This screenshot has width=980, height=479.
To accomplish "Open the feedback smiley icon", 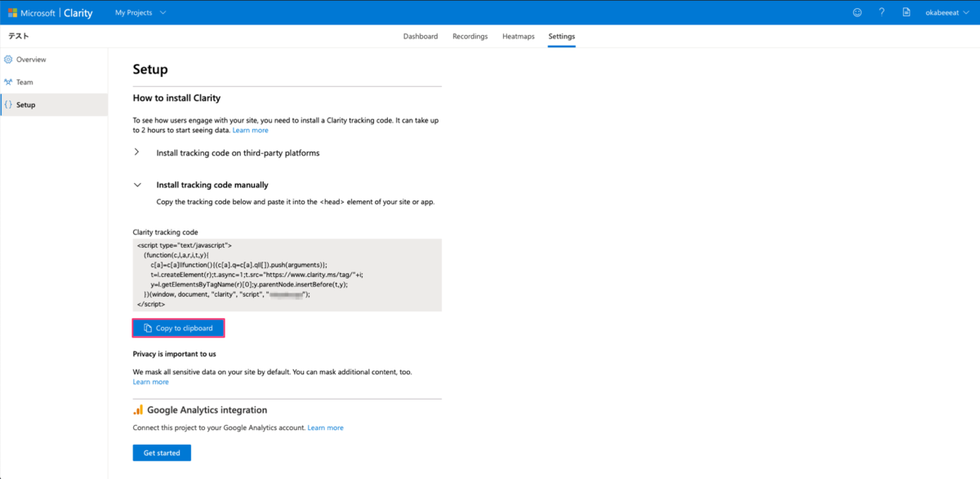I will [x=857, y=13].
